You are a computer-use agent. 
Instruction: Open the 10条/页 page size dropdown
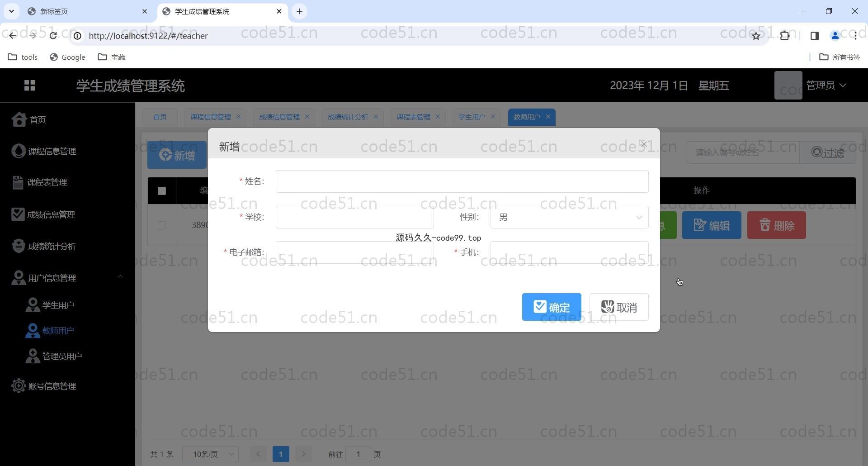(x=210, y=454)
